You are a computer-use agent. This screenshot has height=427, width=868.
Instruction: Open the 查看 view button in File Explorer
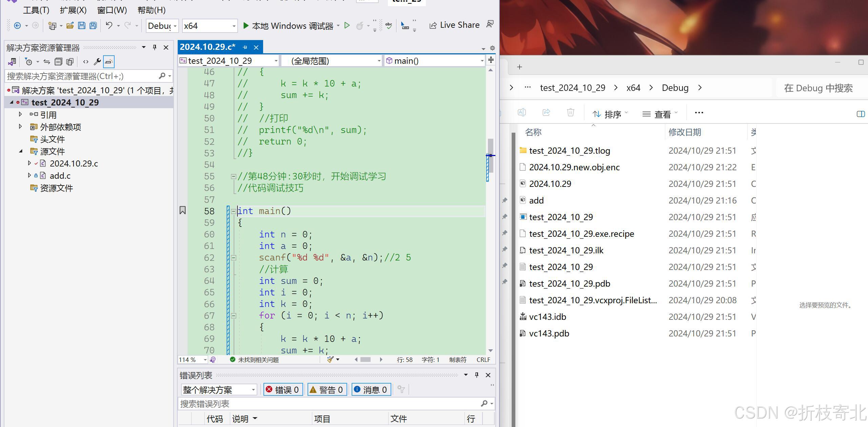click(x=660, y=114)
